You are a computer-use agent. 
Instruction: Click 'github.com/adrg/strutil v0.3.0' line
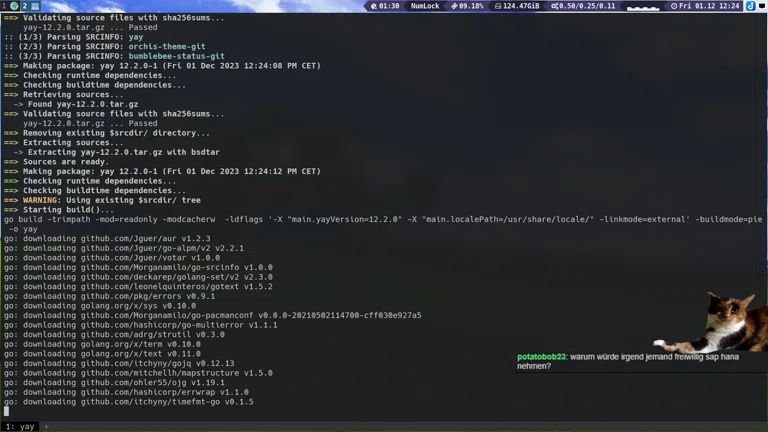[x=115, y=335]
